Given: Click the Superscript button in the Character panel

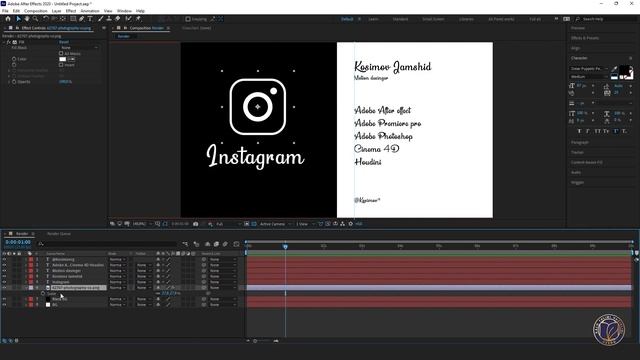Looking at the screenshot, I should click(x=616, y=131).
